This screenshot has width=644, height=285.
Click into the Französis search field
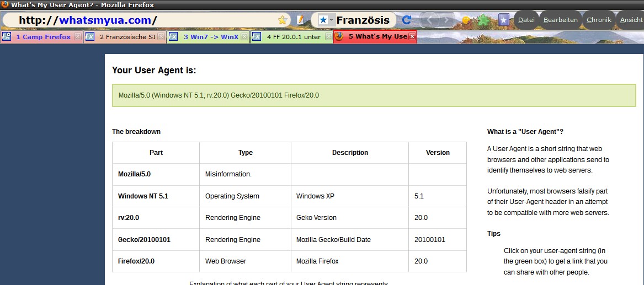click(363, 20)
